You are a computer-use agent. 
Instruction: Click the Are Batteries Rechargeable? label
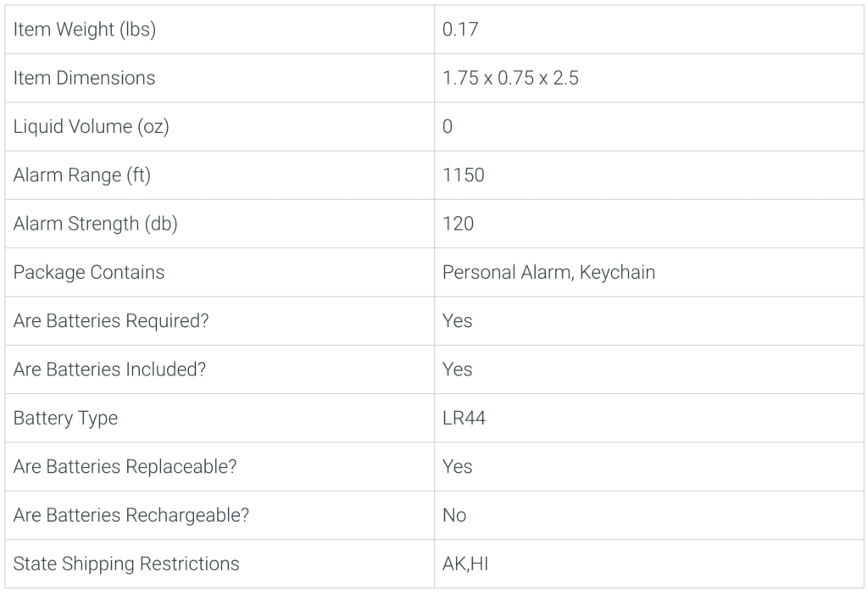tap(131, 515)
